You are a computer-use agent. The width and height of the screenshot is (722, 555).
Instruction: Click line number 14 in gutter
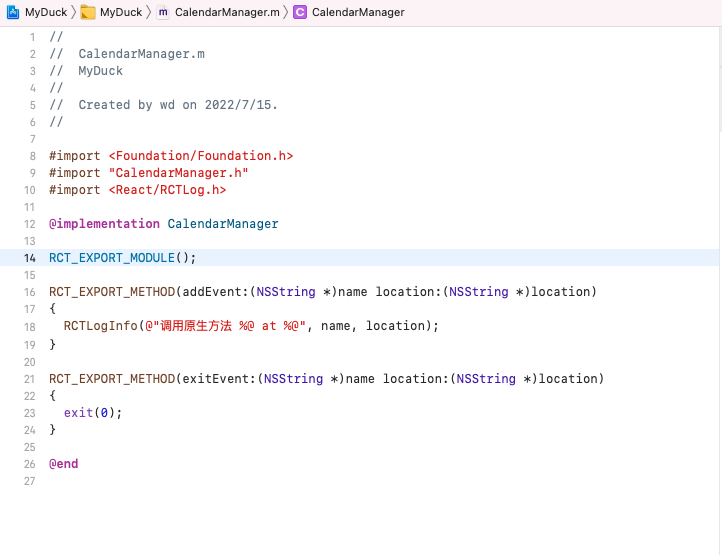click(x=30, y=258)
